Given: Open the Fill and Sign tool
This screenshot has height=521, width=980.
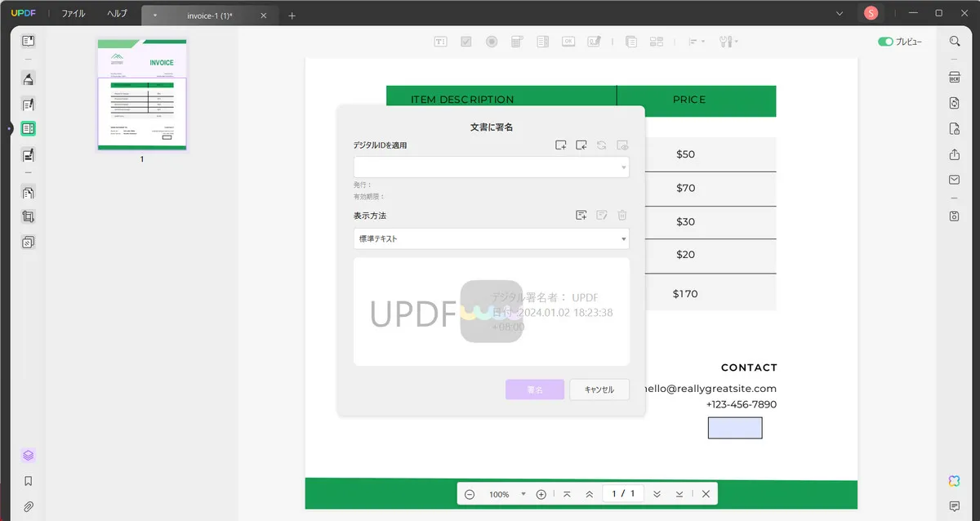Looking at the screenshot, I should [x=29, y=154].
